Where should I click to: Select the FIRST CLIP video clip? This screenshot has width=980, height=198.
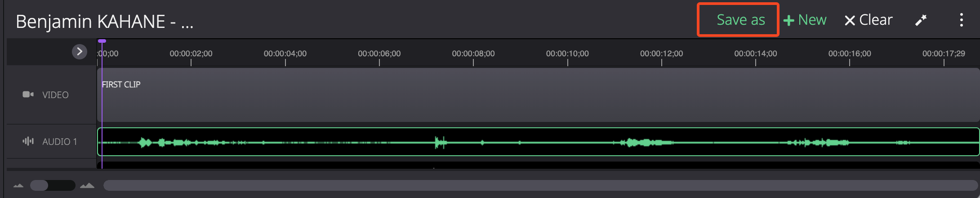[538, 95]
